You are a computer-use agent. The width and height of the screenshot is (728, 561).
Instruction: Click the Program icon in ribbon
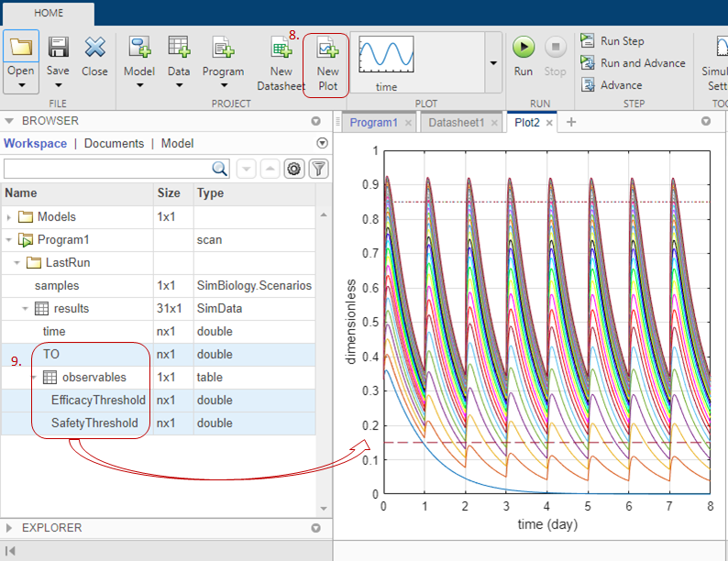[x=223, y=48]
